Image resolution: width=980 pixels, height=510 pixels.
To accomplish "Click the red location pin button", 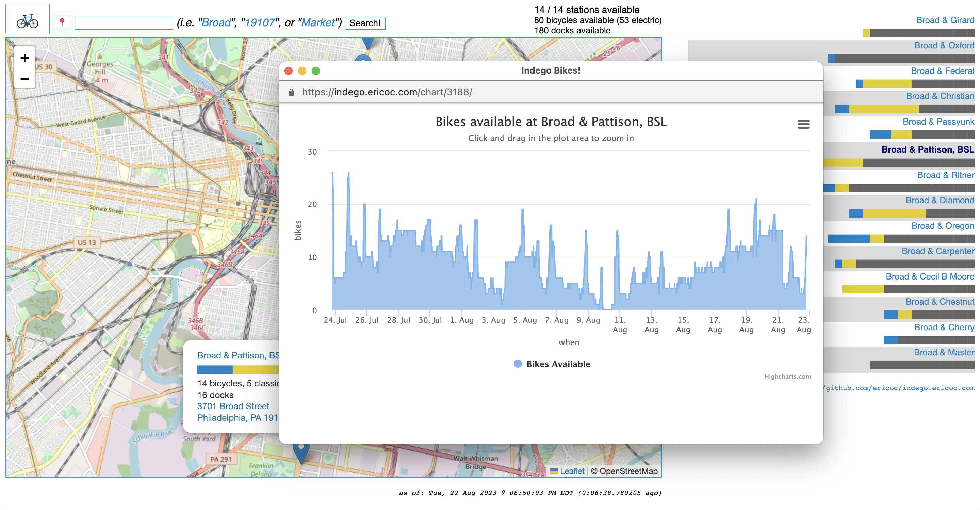I will click(x=62, y=23).
